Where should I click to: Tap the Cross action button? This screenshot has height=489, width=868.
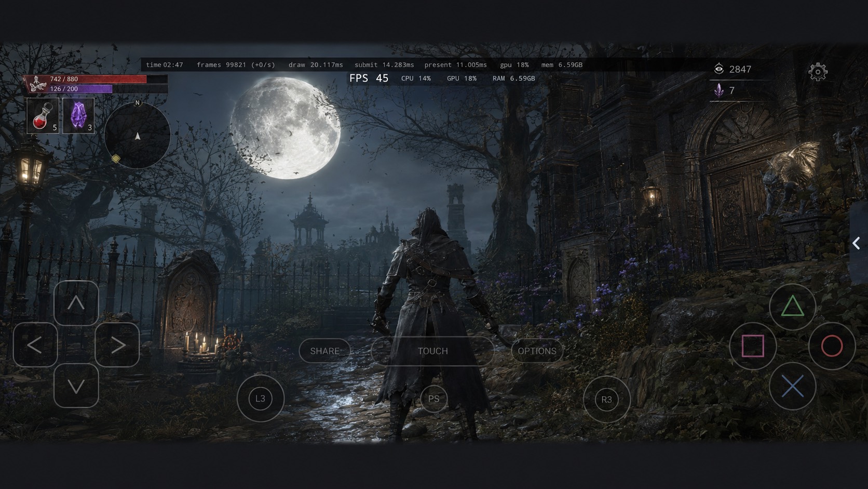coord(792,386)
